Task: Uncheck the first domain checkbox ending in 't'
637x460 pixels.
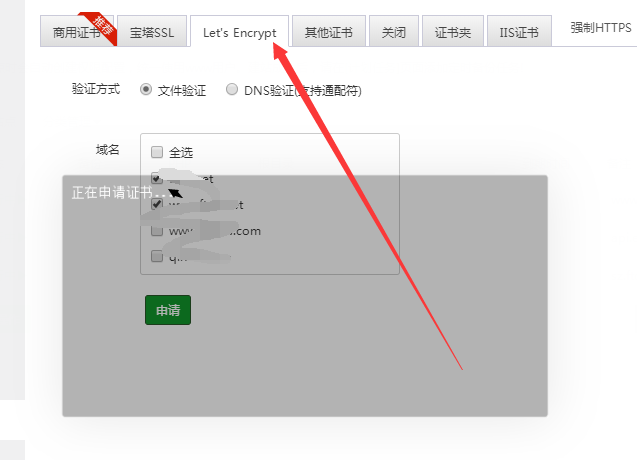Action: [x=157, y=178]
